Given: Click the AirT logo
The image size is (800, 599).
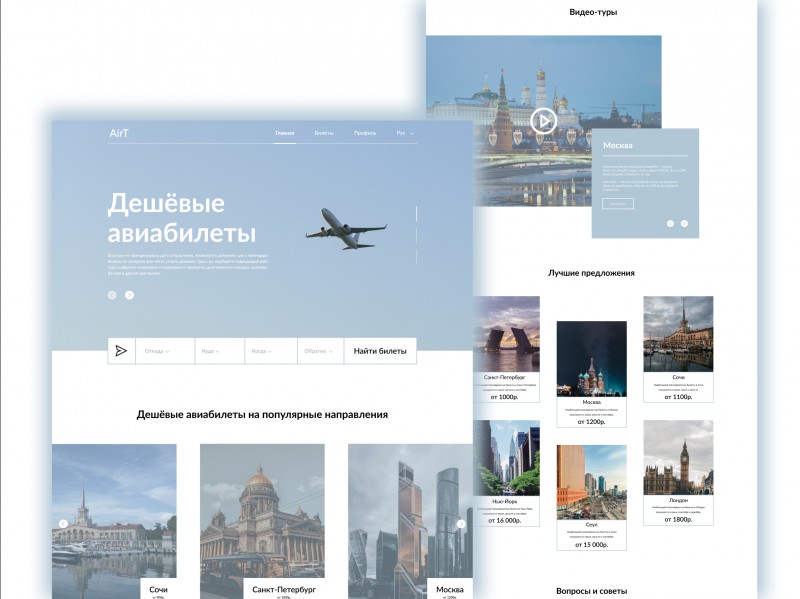Looking at the screenshot, I should [x=119, y=133].
